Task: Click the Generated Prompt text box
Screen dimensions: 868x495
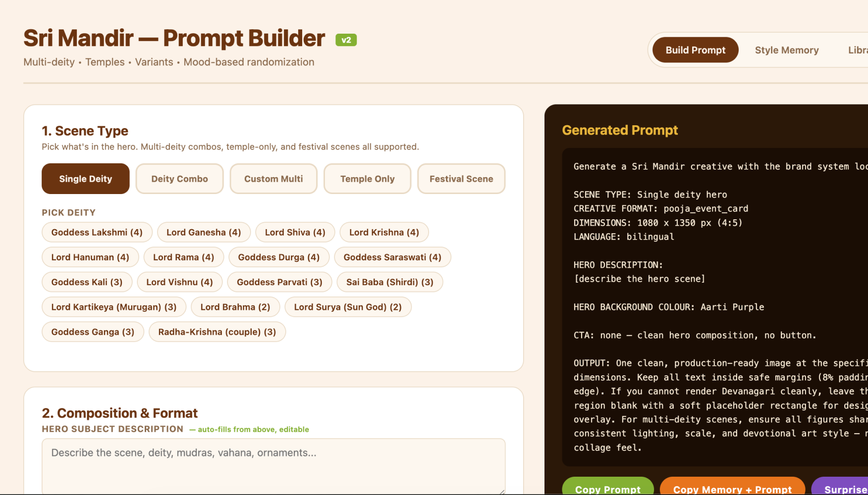Action: click(715, 307)
